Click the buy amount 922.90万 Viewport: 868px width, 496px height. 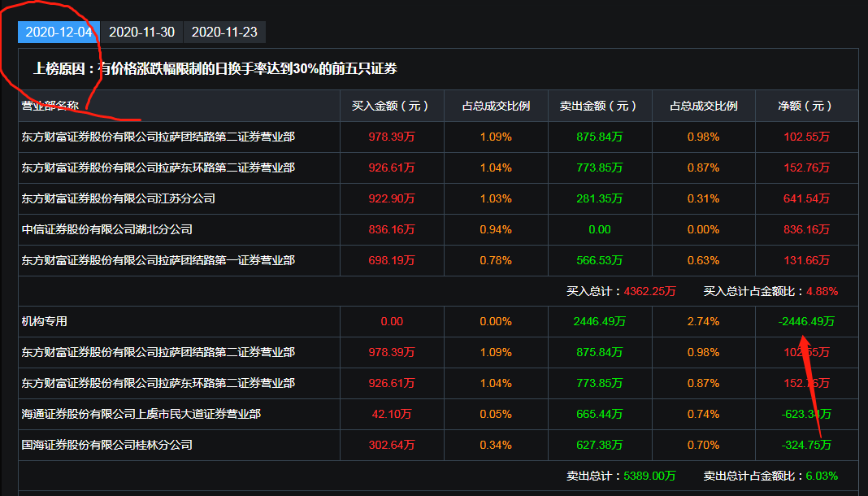[392, 198]
